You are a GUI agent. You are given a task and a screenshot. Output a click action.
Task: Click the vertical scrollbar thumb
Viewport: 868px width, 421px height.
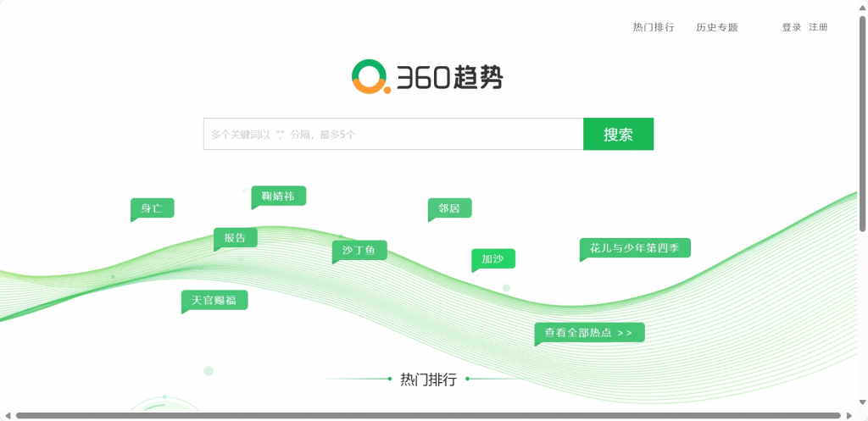click(862, 124)
